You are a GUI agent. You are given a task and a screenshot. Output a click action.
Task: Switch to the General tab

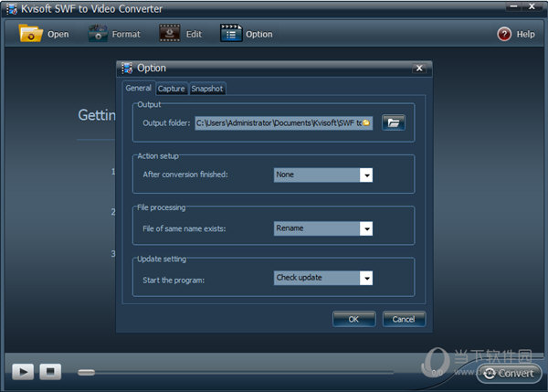click(139, 88)
